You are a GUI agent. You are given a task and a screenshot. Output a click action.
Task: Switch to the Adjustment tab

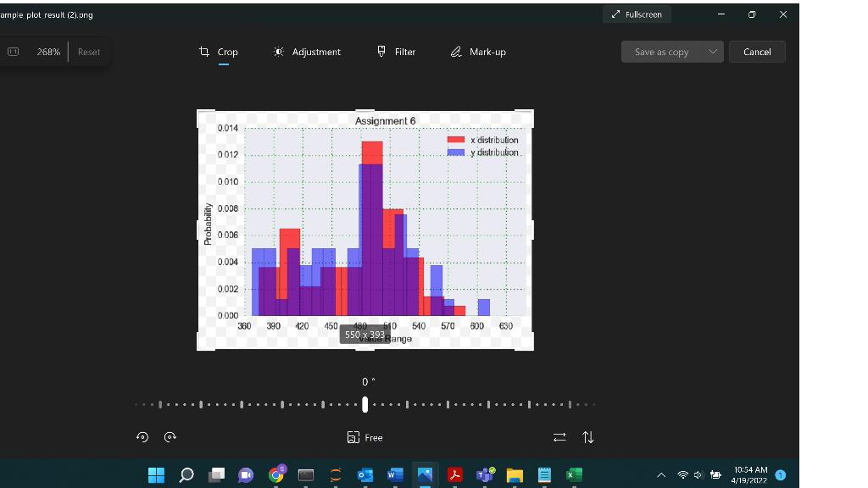click(309, 52)
